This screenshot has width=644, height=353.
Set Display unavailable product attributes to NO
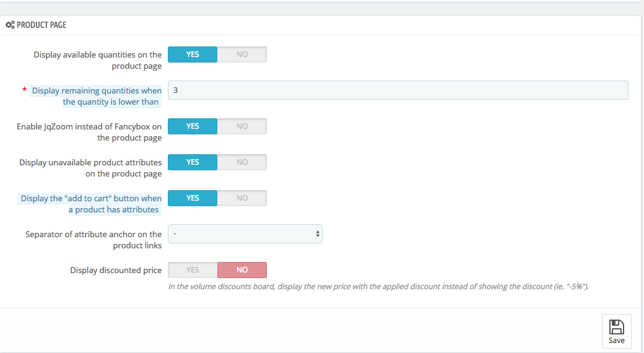tap(242, 162)
